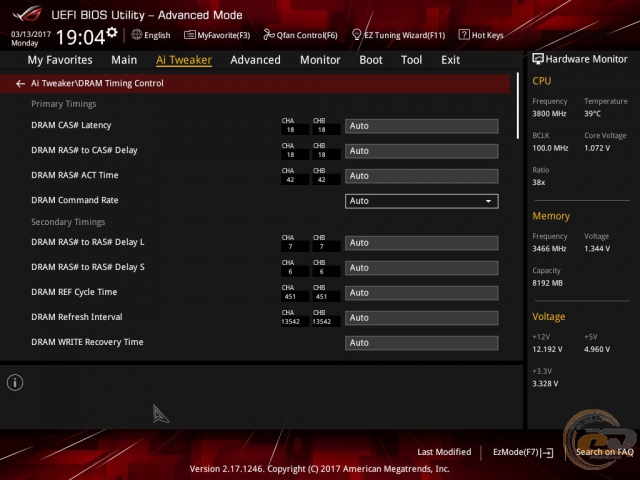Click the back arrow to Ai Tweaker
The height and width of the screenshot is (480, 640).
coord(20,84)
